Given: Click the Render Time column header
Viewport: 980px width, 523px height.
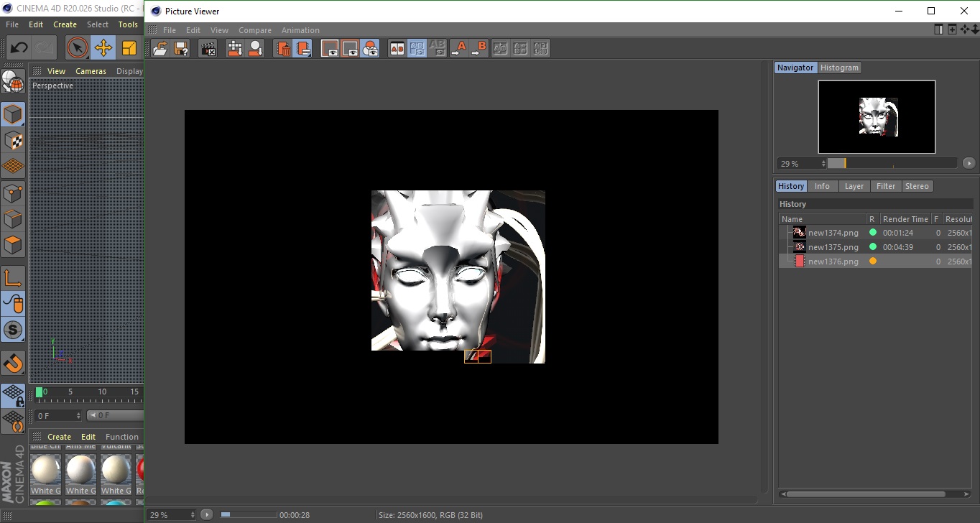Looking at the screenshot, I should 905,219.
